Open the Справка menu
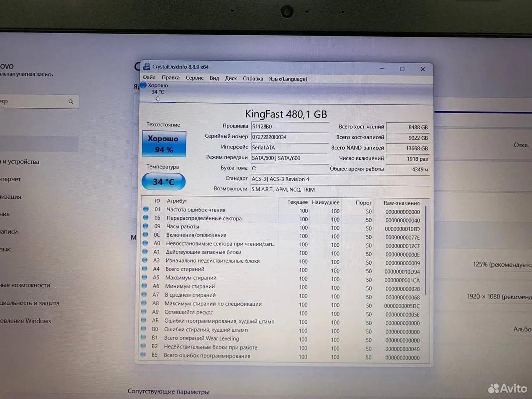This screenshot has width=532, height=399. click(x=253, y=79)
